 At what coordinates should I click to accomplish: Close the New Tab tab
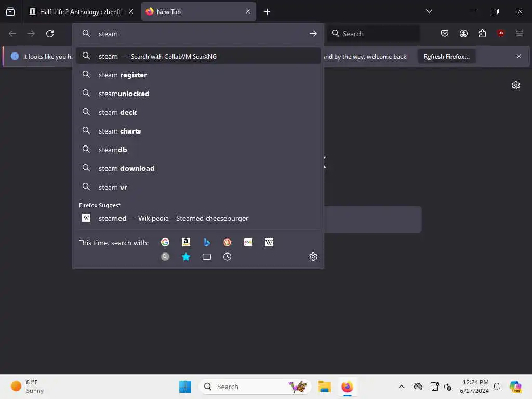click(x=248, y=11)
